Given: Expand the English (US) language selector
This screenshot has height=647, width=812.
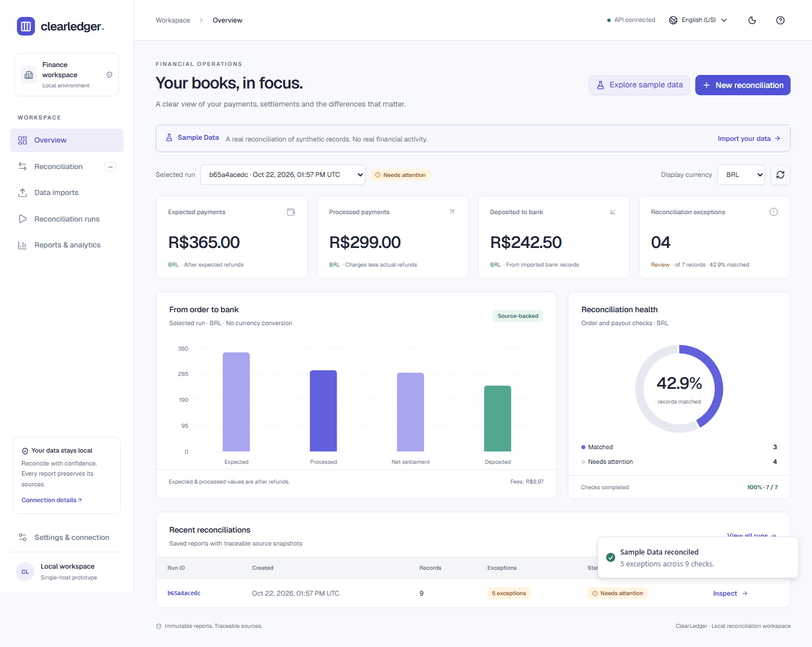Looking at the screenshot, I should (x=698, y=20).
